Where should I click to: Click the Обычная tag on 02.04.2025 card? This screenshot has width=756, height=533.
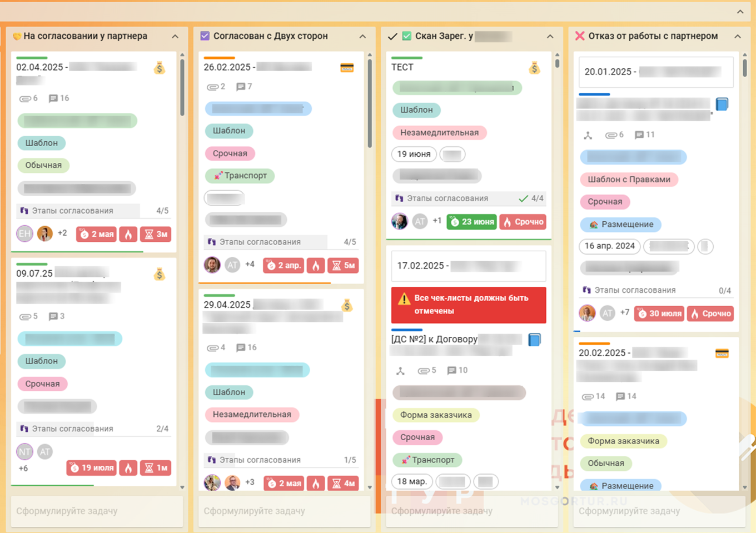click(43, 165)
